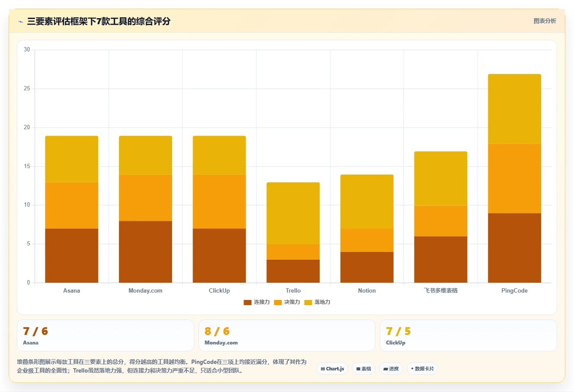Open the ClickUp 7 / 5 data card

[x=468, y=335]
